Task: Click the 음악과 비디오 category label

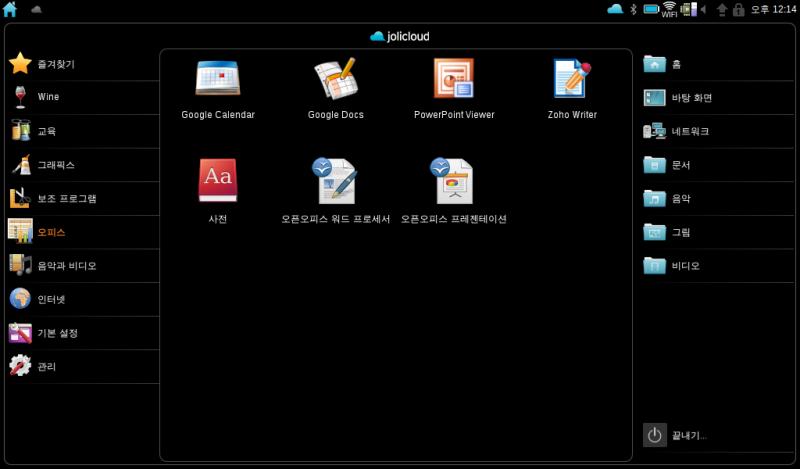Action: coord(67,266)
